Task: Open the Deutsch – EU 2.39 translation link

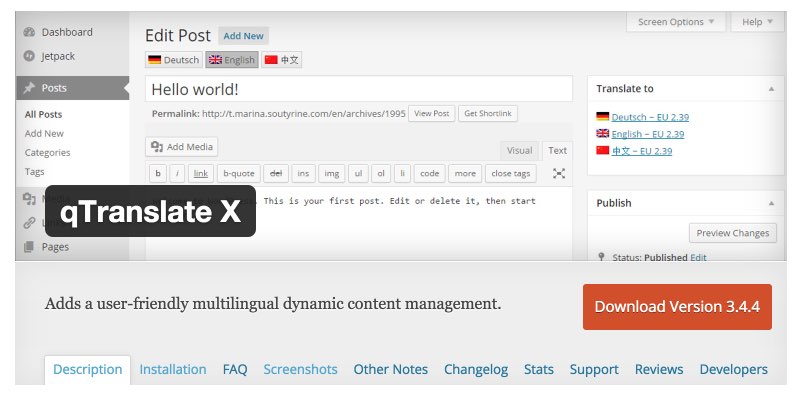Action: pos(650,117)
